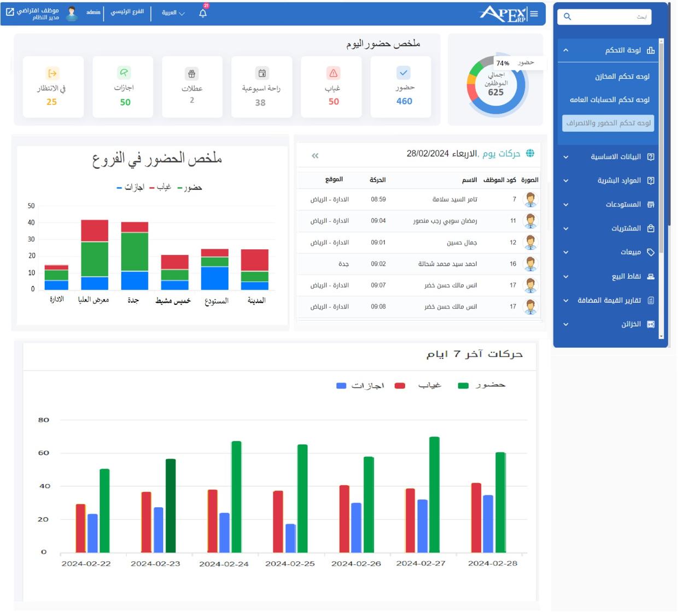The height and width of the screenshot is (612, 700).
Task: Click the notification bell icon
Action: [x=203, y=13]
